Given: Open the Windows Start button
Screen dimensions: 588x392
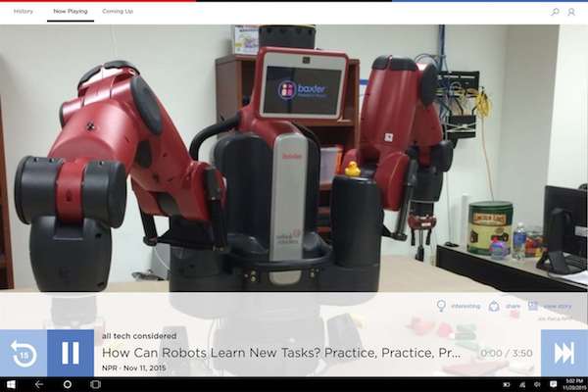Looking at the screenshot, I should coord(11,384).
